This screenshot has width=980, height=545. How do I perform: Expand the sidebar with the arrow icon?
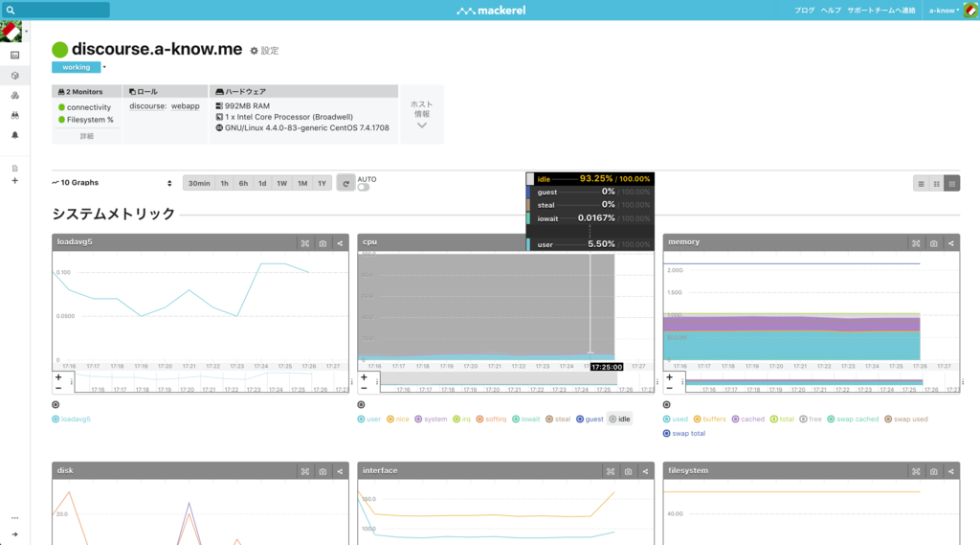coord(15,534)
